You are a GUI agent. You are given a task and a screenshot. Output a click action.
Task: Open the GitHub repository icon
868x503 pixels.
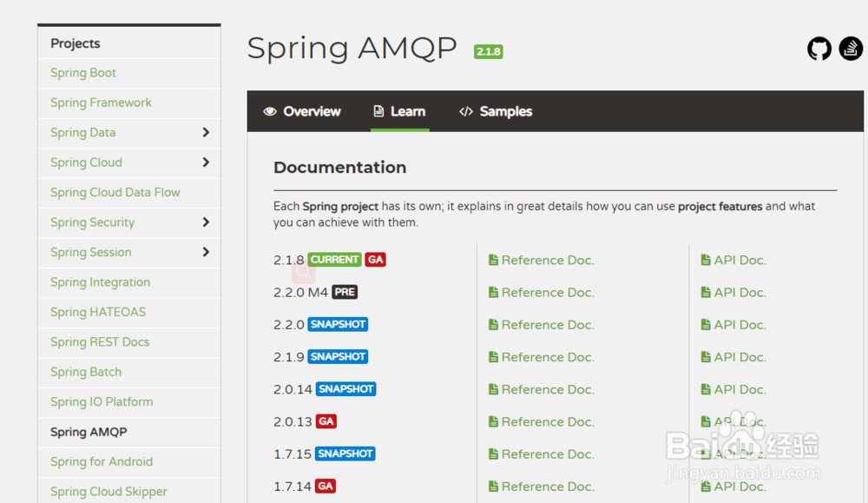[x=819, y=49]
